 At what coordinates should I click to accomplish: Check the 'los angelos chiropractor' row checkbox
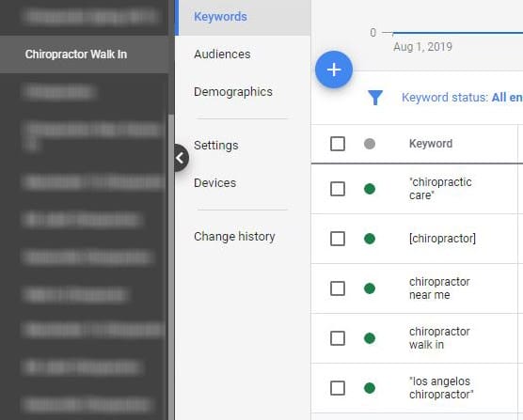click(x=338, y=388)
